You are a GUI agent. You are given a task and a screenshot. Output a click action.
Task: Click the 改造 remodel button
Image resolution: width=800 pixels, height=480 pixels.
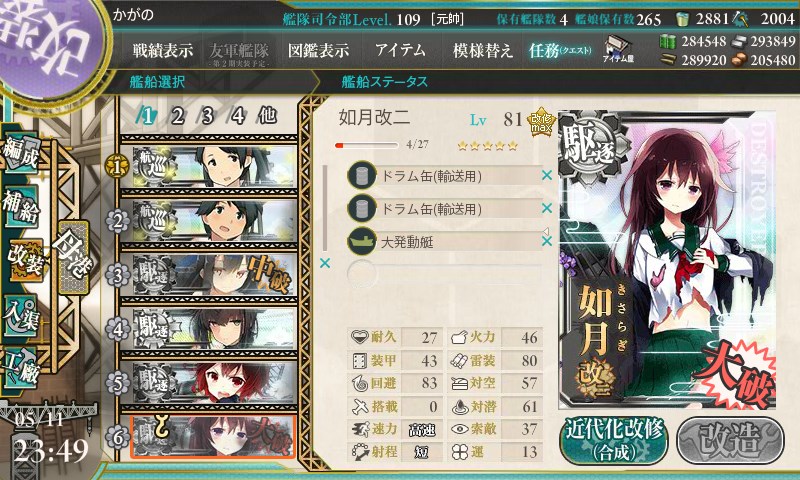coord(730,440)
